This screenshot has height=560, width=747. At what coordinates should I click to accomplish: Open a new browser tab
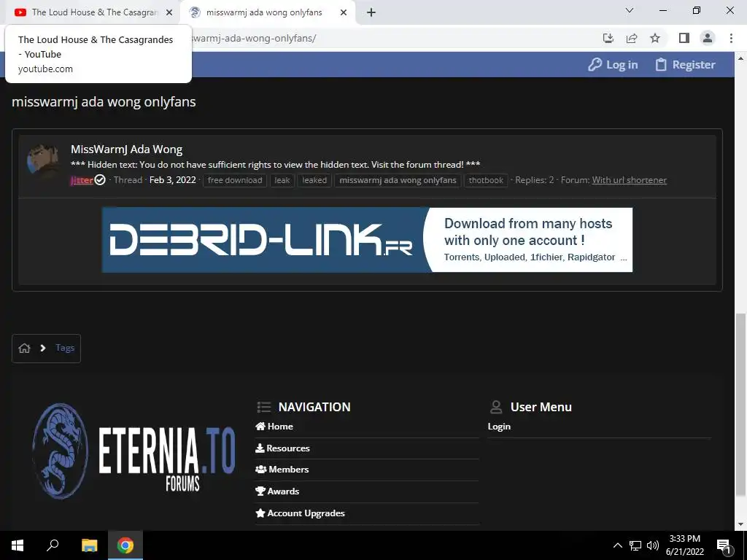coord(371,13)
